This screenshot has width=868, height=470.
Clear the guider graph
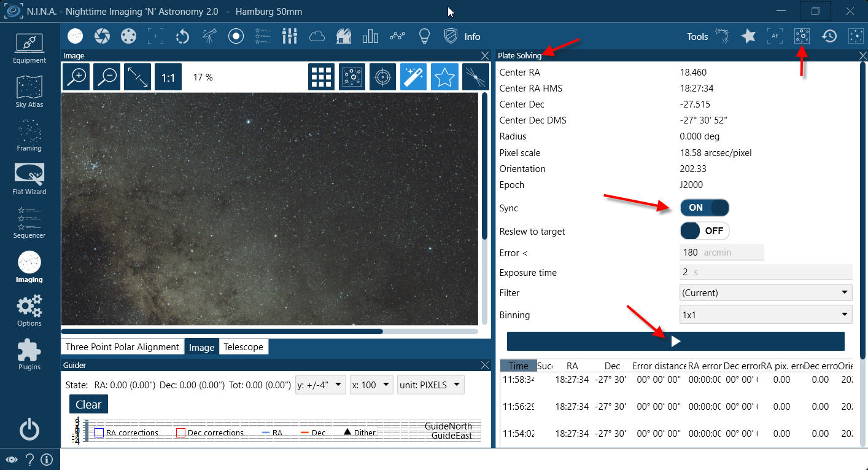coord(88,404)
